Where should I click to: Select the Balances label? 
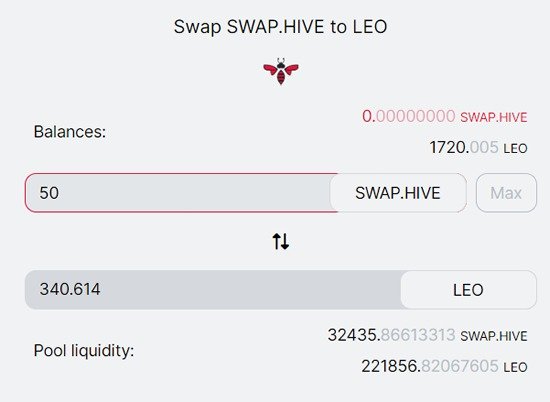click(70, 132)
